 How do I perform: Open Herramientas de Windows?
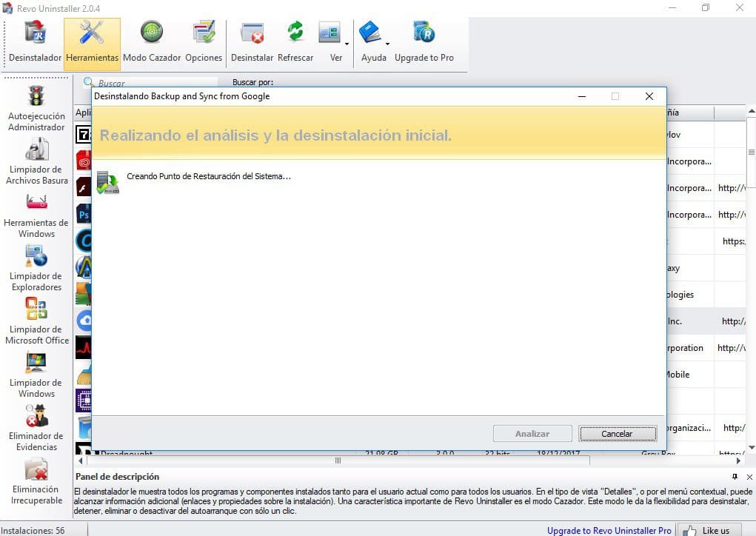pyautogui.click(x=36, y=215)
